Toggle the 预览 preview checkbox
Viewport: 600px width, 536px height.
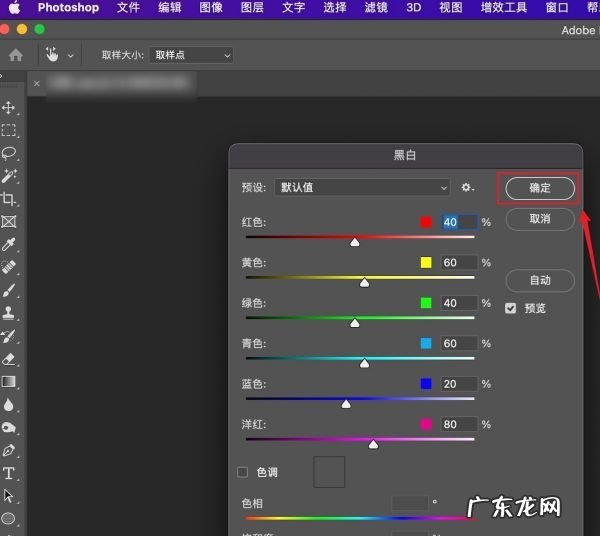[x=511, y=308]
